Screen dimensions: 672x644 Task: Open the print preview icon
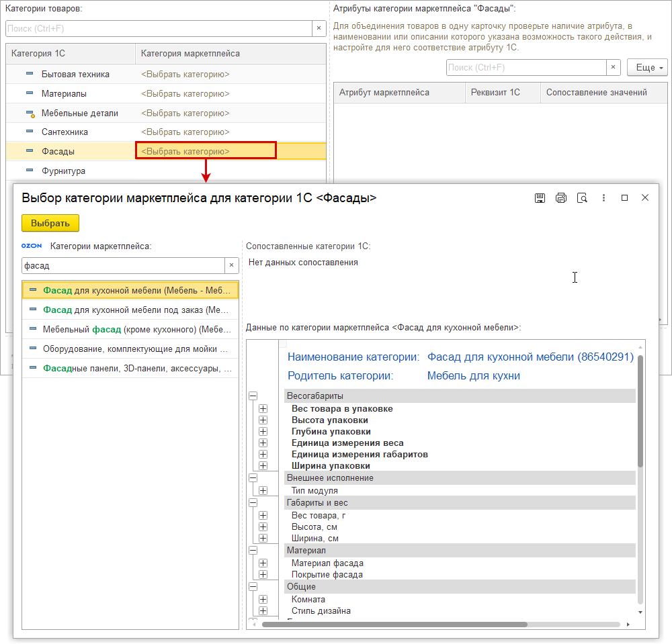click(x=583, y=198)
